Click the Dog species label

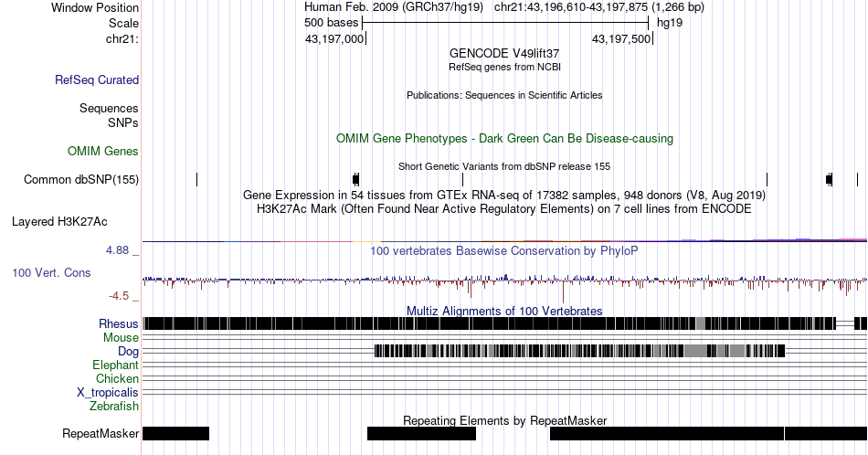128,352
